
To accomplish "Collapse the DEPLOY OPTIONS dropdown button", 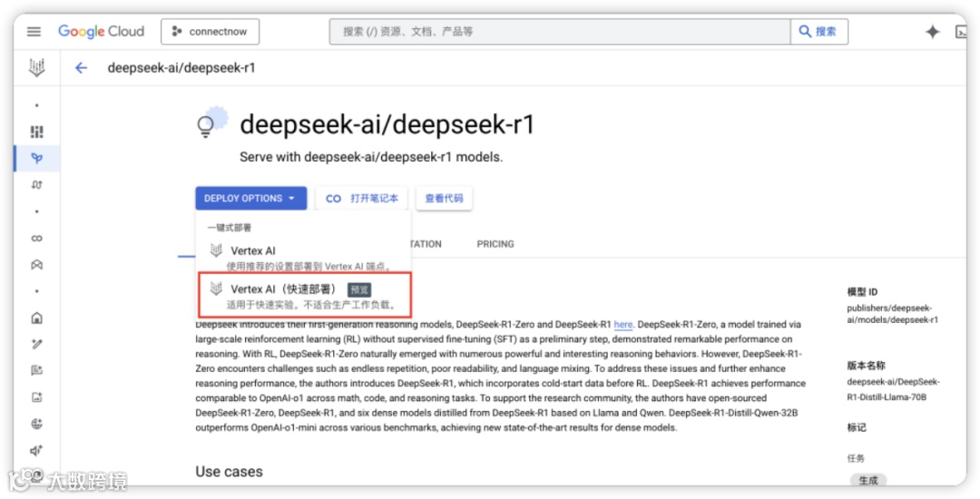I will coord(250,198).
